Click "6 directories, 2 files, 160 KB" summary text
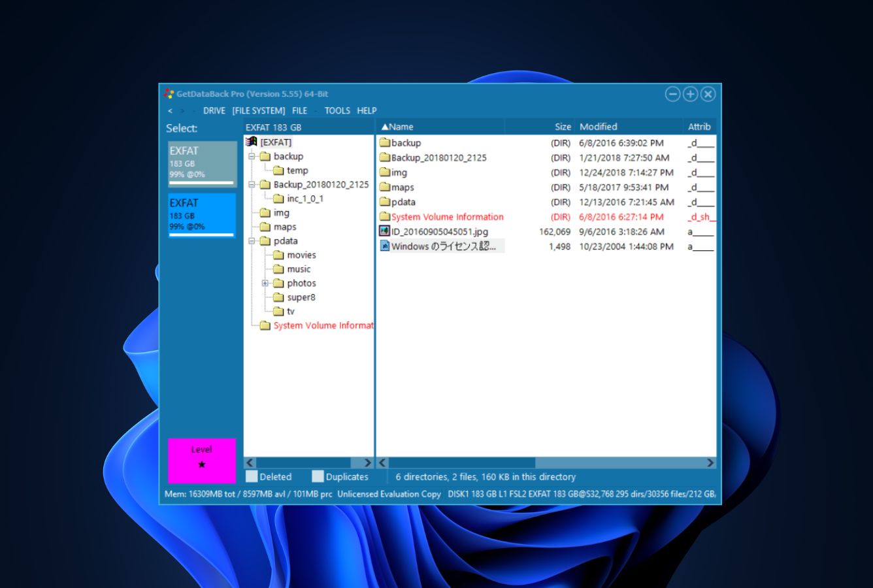873x588 pixels. (x=452, y=477)
